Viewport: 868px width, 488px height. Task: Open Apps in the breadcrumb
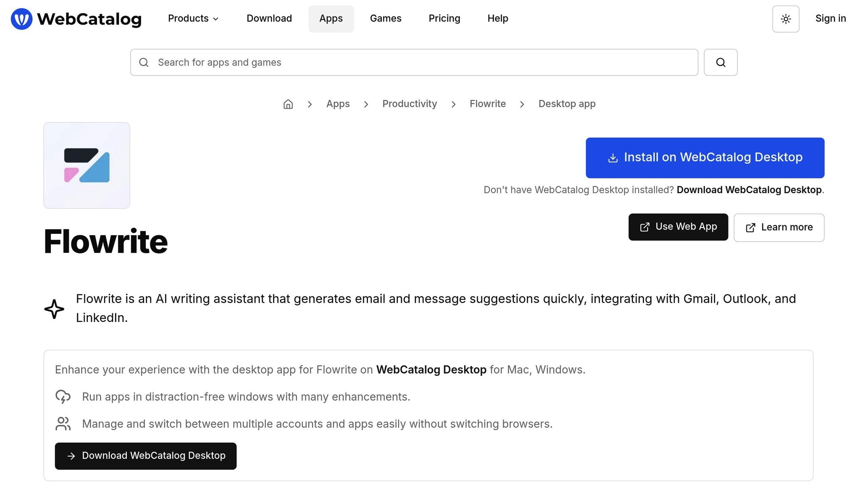tap(338, 104)
